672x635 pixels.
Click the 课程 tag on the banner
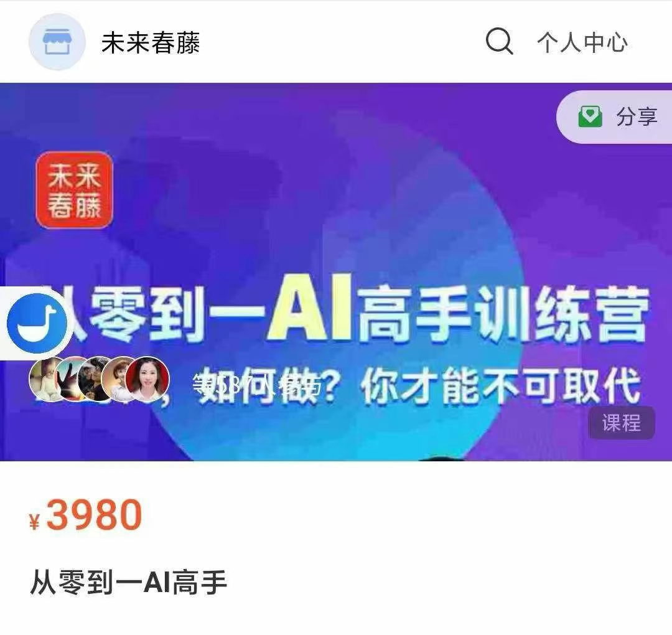(x=622, y=423)
